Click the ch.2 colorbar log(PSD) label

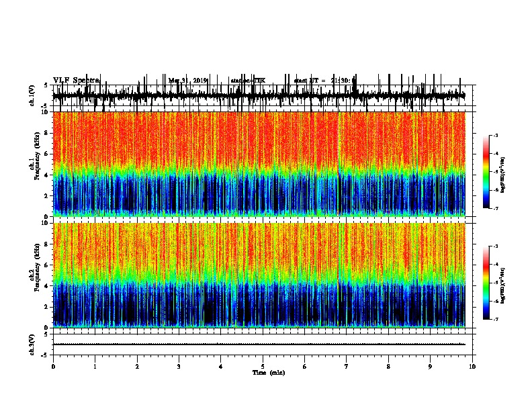point(502,286)
